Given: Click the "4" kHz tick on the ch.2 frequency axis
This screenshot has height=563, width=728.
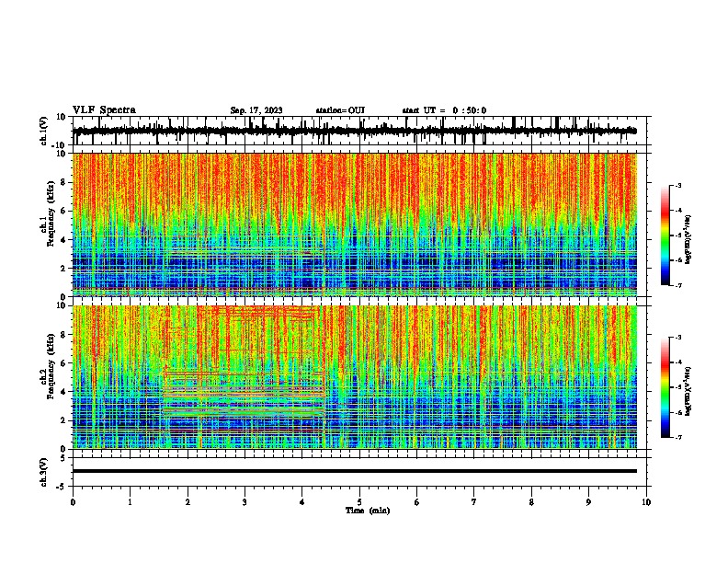Looking at the screenshot, I should click(x=64, y=392).
